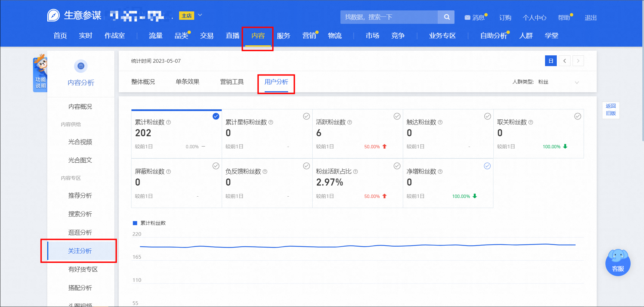The width and height of the screenshot is (644, 307).
Task: Click the 累计粉丝数 blue legend square
Action: 135,223
